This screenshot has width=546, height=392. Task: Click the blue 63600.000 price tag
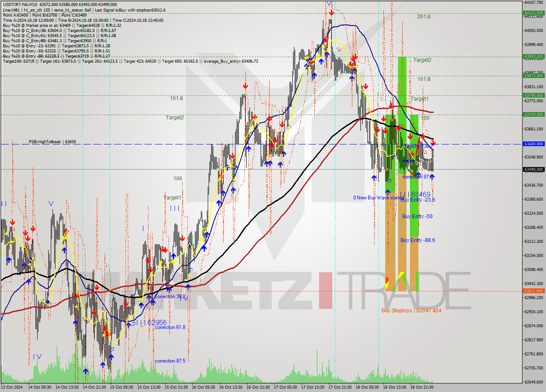click(x=533, y=144)
